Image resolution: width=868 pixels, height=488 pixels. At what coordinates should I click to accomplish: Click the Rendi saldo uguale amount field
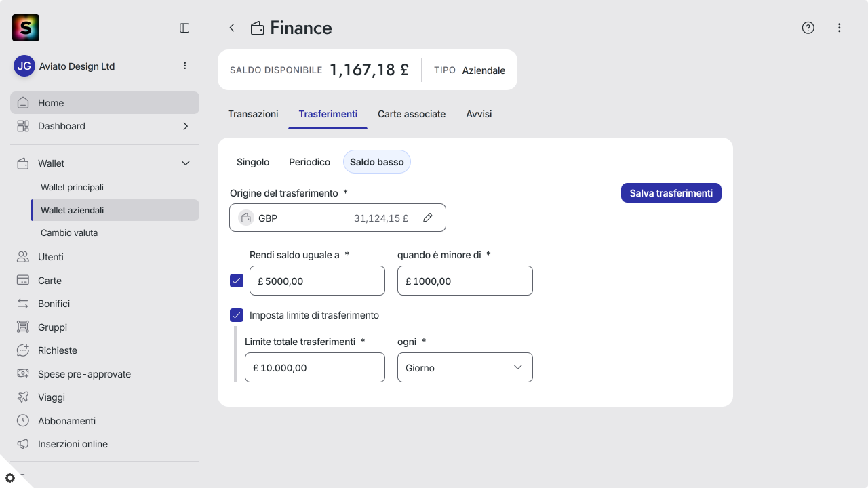pos(317,281)
